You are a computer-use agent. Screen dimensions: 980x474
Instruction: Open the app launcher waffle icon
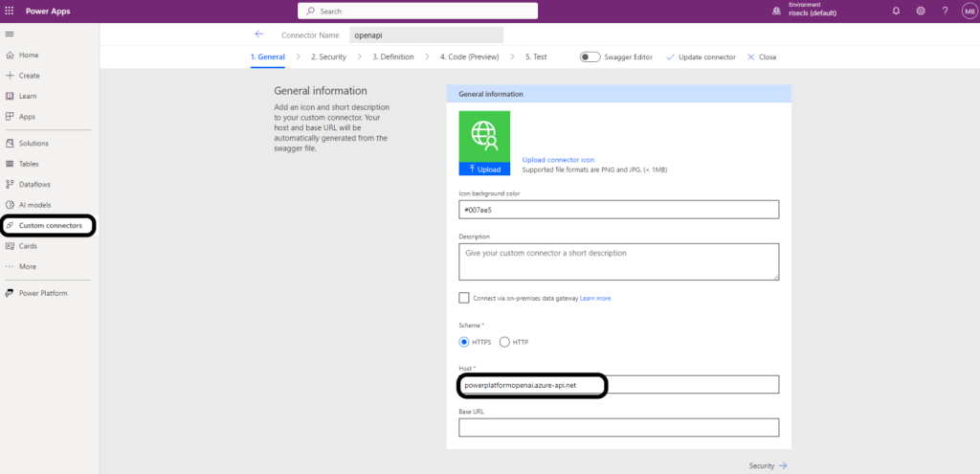point(10,11)
